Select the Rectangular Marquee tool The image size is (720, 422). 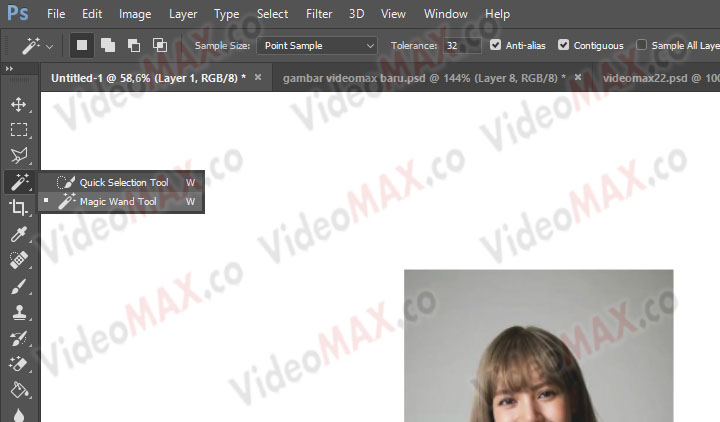[x=18, y=130]
